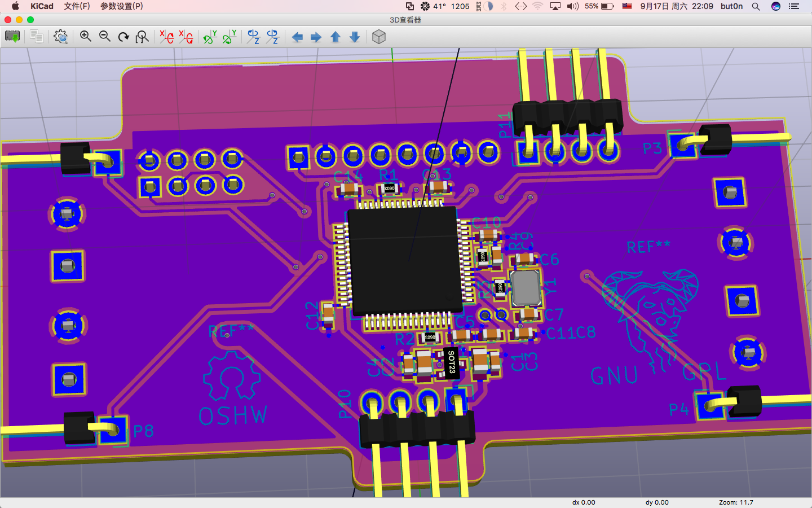Open the Apple menu
Image resolution: width=812 pixels, height=508 pixels.
pyautogui.click(x=15, y=6)
